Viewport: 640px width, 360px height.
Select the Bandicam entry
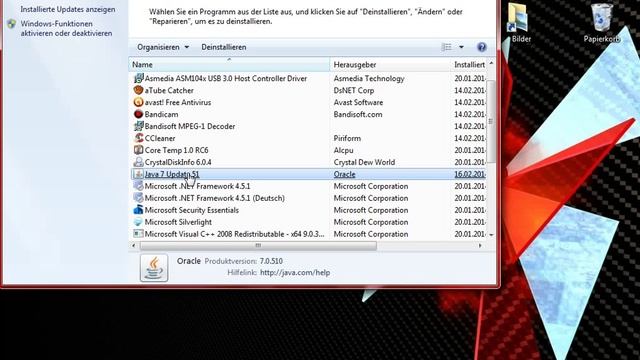[309, 114]
